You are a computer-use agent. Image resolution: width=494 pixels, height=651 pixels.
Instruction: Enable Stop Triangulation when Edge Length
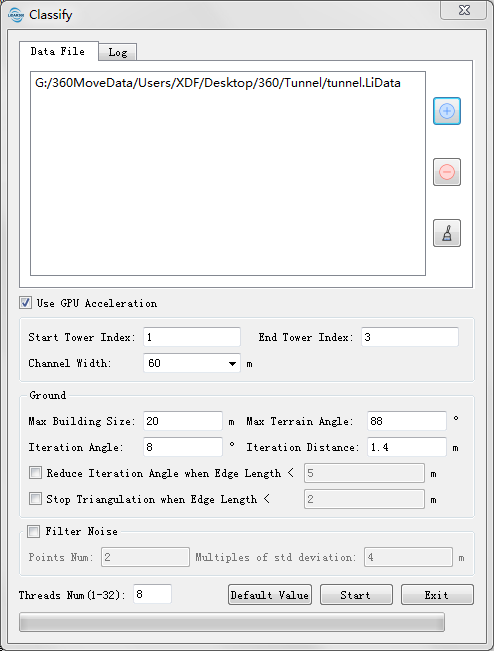point(35,499)
